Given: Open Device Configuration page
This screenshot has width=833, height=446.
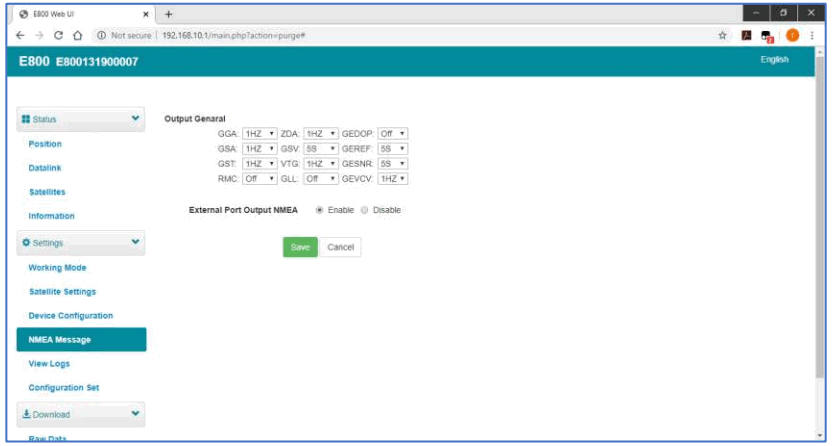Looking at the screenshot, I should click(x=71, y=316).
